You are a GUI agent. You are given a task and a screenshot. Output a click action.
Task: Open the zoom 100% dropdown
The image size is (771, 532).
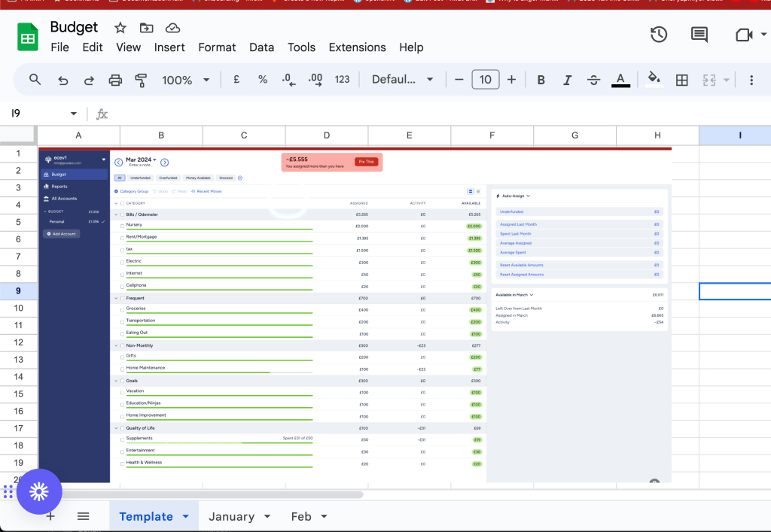point(185,80)
